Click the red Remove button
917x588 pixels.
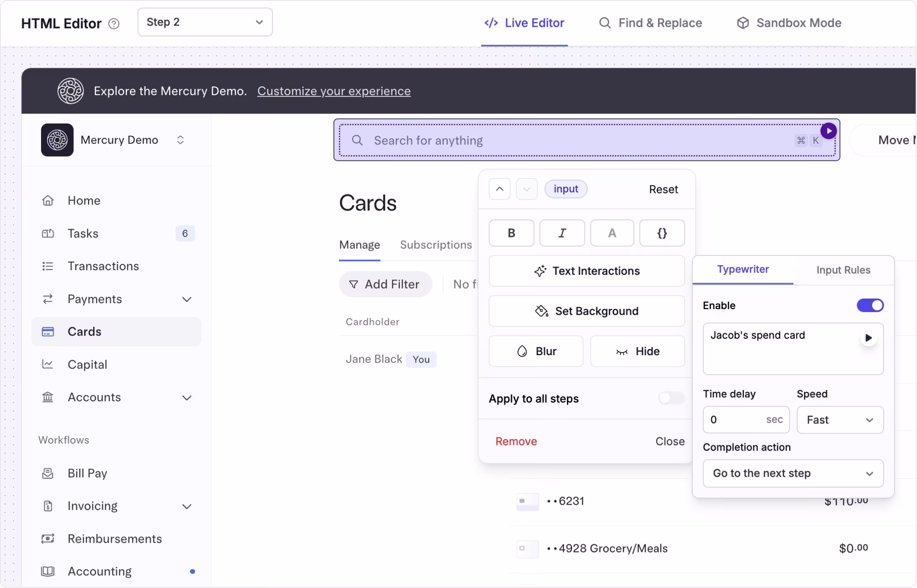pyautogui.click(x=515, y=441)
